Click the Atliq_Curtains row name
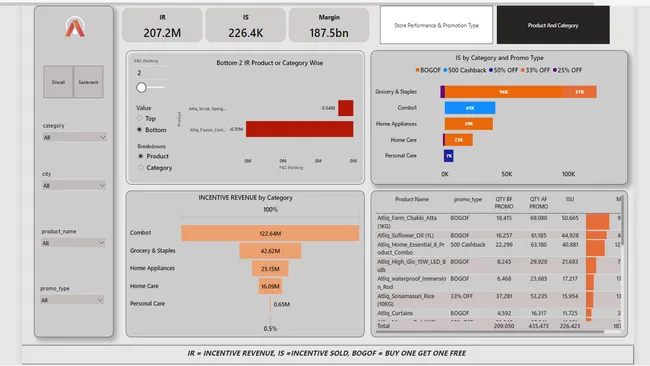 click(395, 313)
